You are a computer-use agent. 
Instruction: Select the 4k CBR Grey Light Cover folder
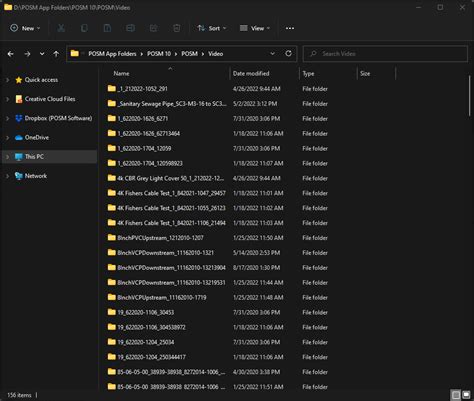point(166,178)
